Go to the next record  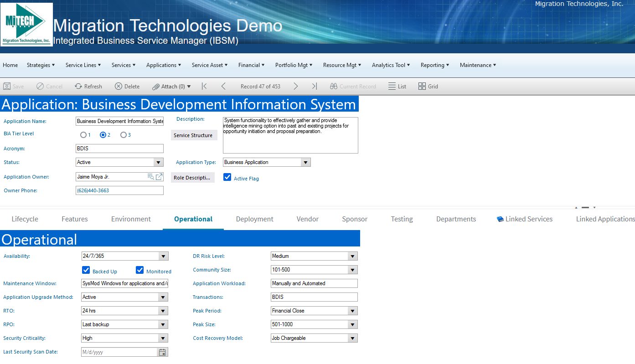pyautogui.click(x=295, y=86)
